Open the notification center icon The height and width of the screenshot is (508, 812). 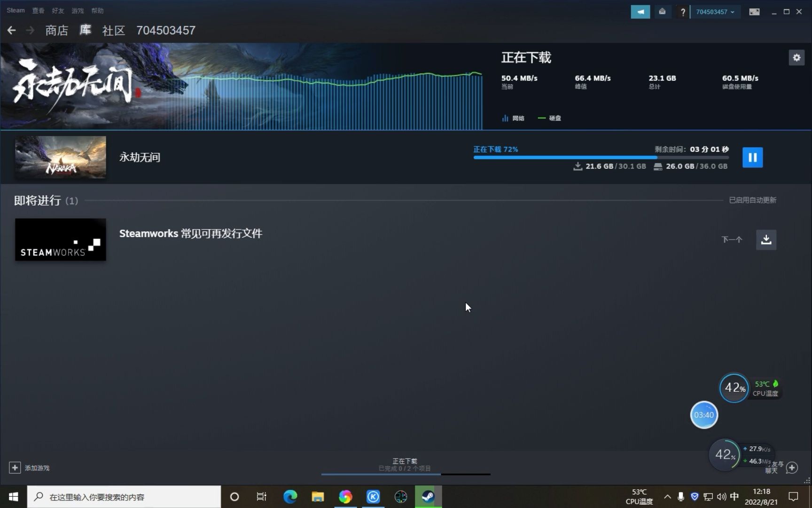(793, 497)
